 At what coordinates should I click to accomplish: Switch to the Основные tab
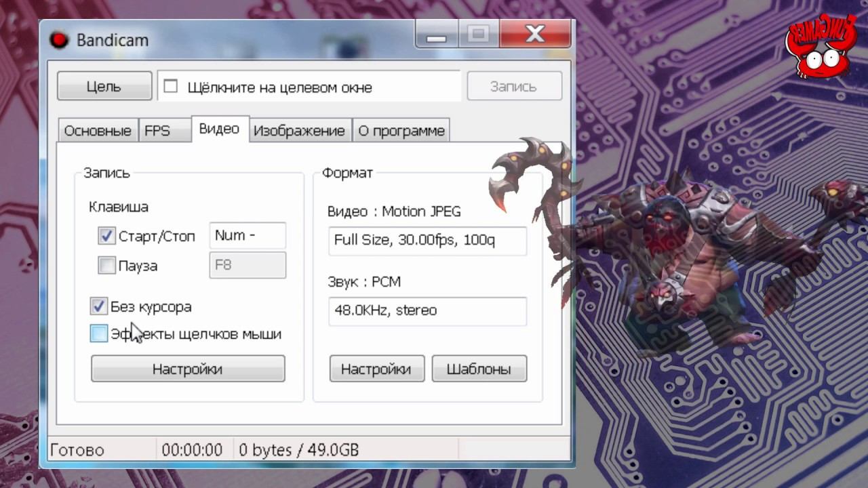(x=98, y=131)
